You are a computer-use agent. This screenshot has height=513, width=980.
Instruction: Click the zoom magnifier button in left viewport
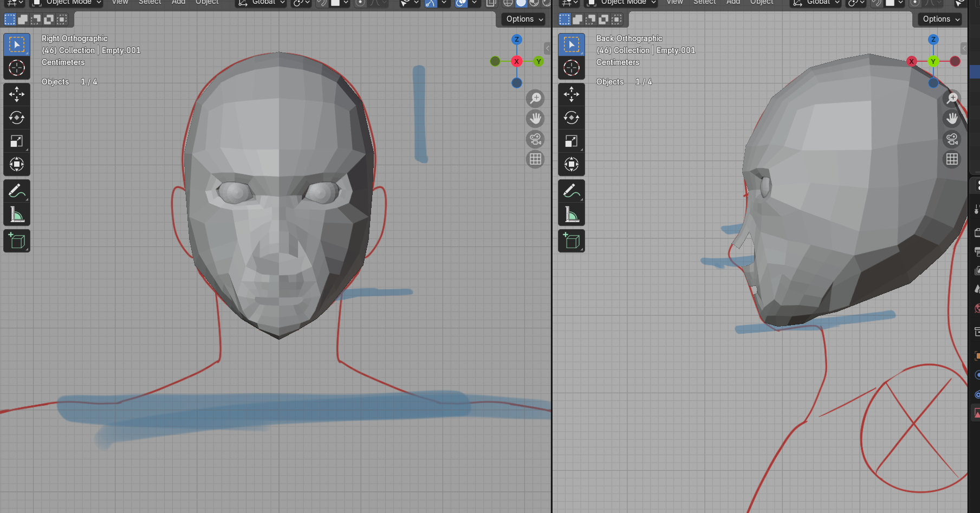[535, 98]
